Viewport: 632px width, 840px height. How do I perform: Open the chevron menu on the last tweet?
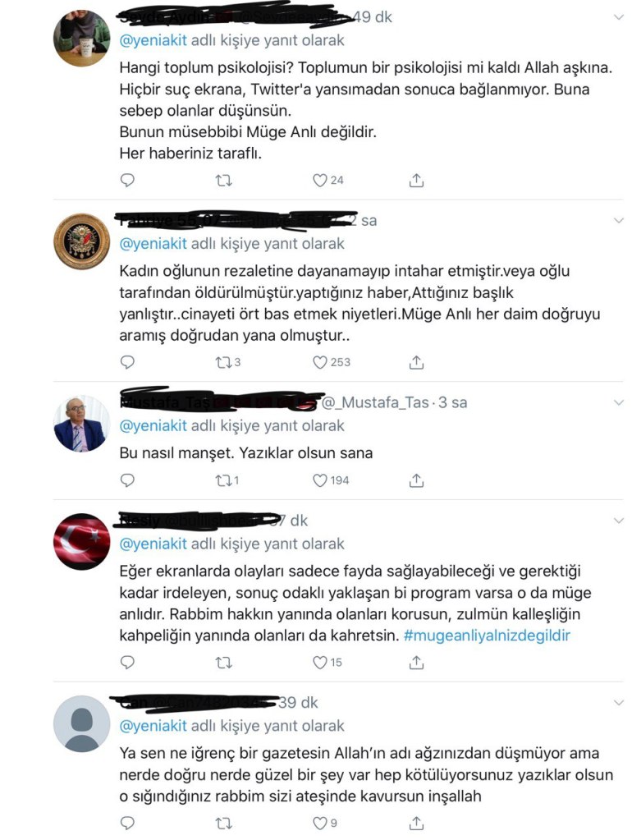(x=618, y=703)
